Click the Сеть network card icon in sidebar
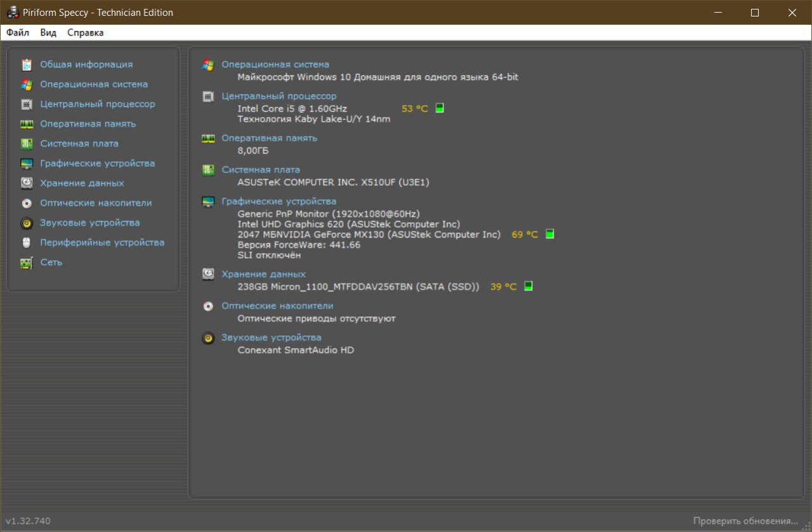This screenshot has height=532, width=812. 26,263
